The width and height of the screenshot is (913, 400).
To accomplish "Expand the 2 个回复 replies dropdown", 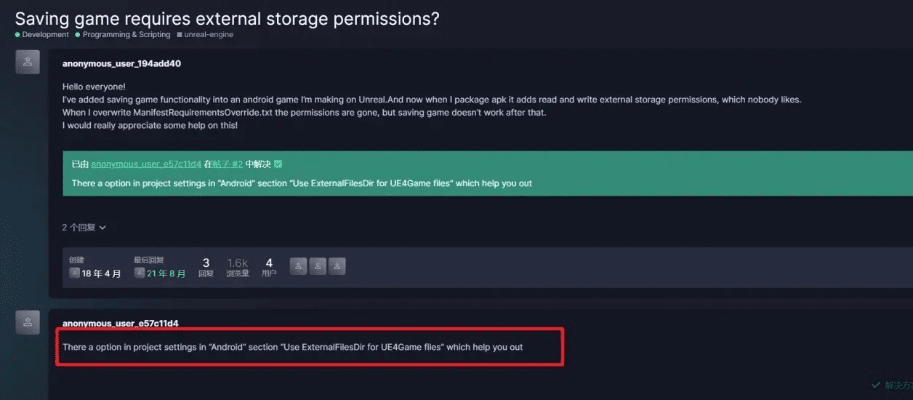I will pyautogui.click(x=84, y=227).
